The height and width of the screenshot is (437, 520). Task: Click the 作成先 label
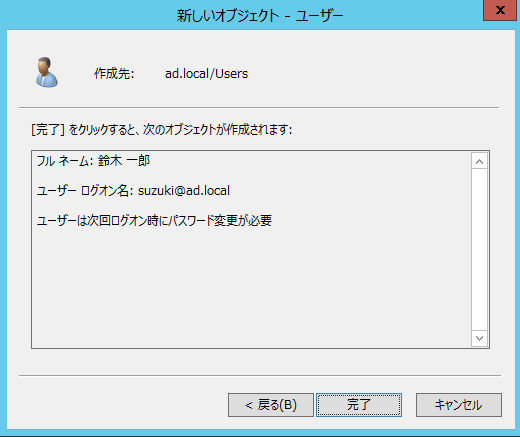tap(114, 74)
